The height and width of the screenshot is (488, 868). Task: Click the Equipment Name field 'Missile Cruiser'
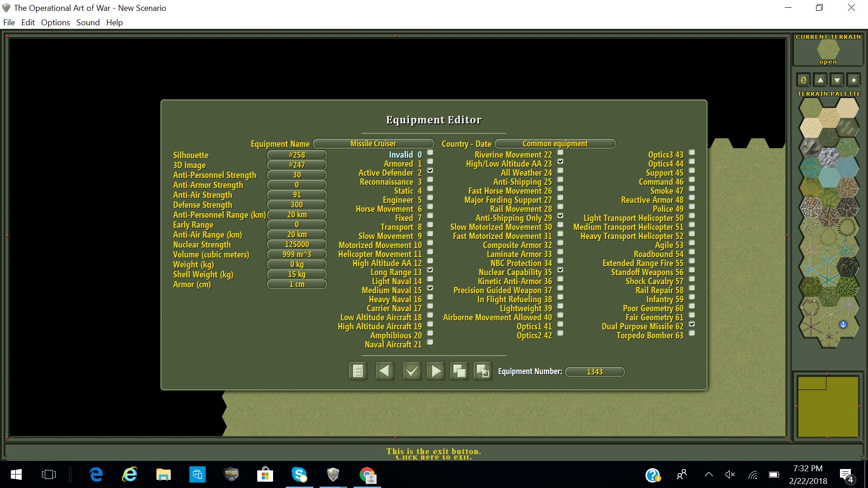coord(373,144)
